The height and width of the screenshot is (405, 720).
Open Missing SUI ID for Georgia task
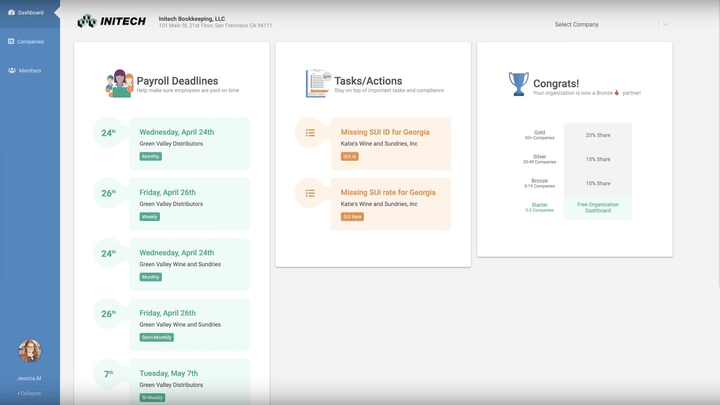tap(386, 132)
